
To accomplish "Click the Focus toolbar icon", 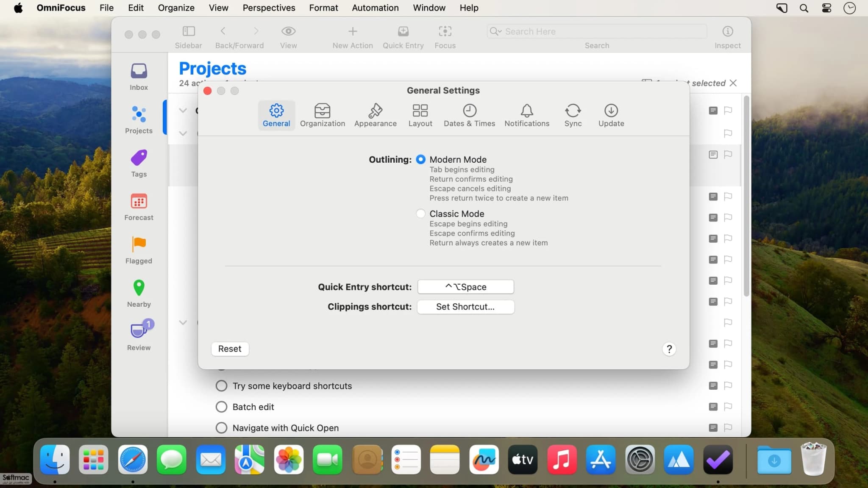I will [445, 31].
